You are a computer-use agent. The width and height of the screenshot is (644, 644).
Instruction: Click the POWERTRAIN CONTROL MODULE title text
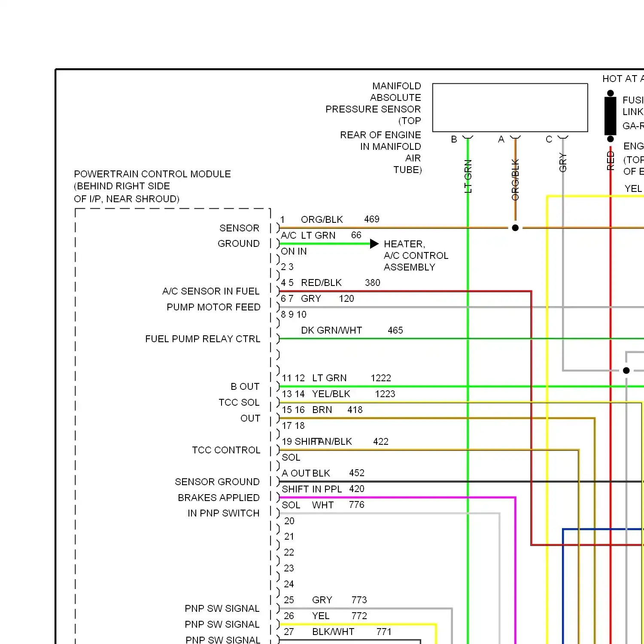coord(152,174)
